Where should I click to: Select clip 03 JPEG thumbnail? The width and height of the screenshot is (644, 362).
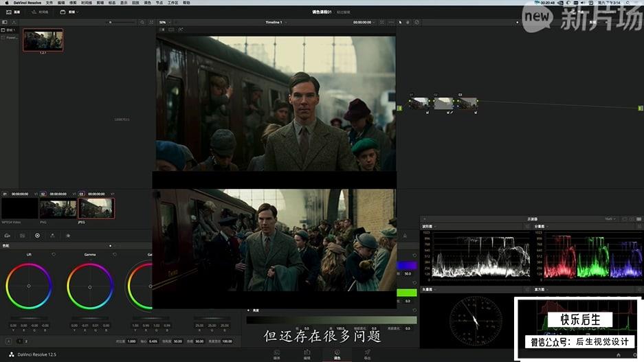96,208
